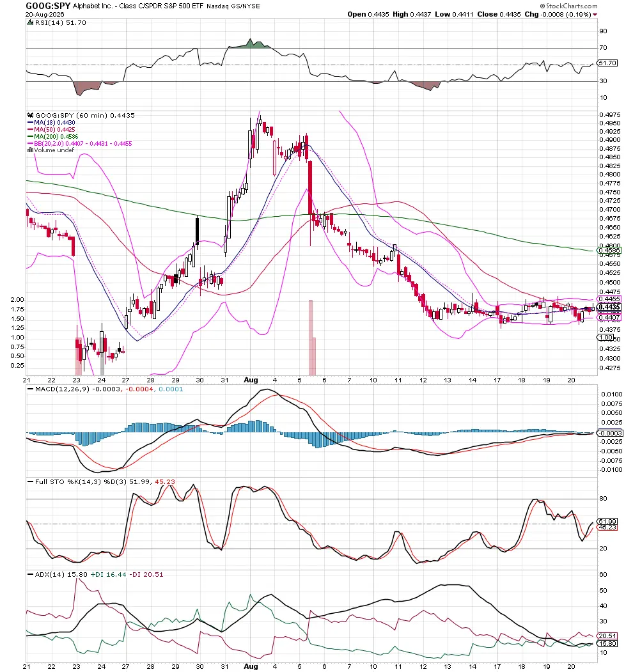Click the 0.4275 price axis label

pyautogui.click(x=609, y=368)
